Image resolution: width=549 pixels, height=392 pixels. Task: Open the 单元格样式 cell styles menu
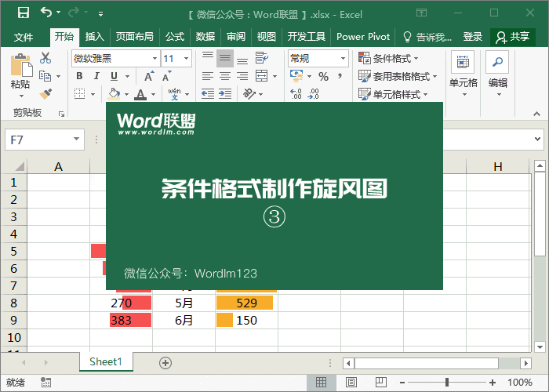393,94
